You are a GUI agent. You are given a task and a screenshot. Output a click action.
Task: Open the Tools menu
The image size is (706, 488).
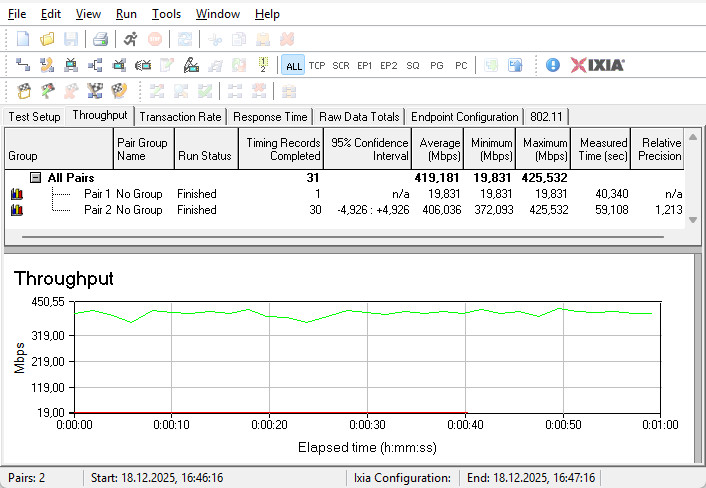coord(166,14)
